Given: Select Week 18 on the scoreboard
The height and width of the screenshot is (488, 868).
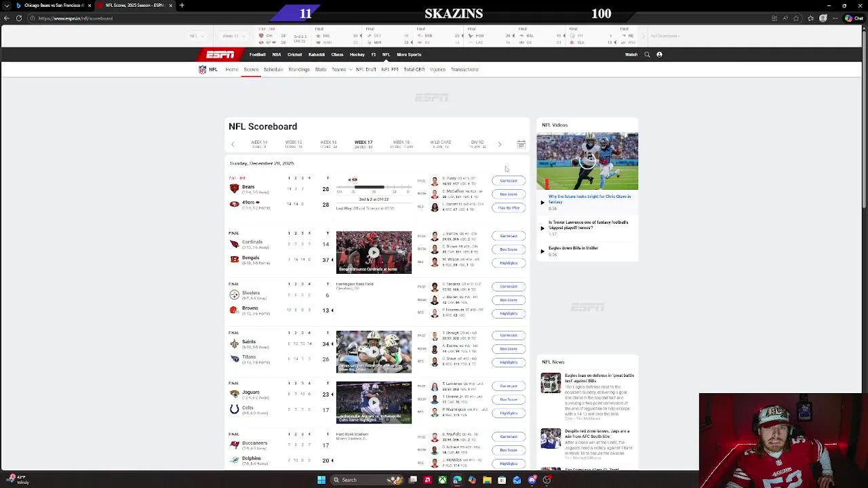Looking at the screenshot, I should tap(401, 144).
